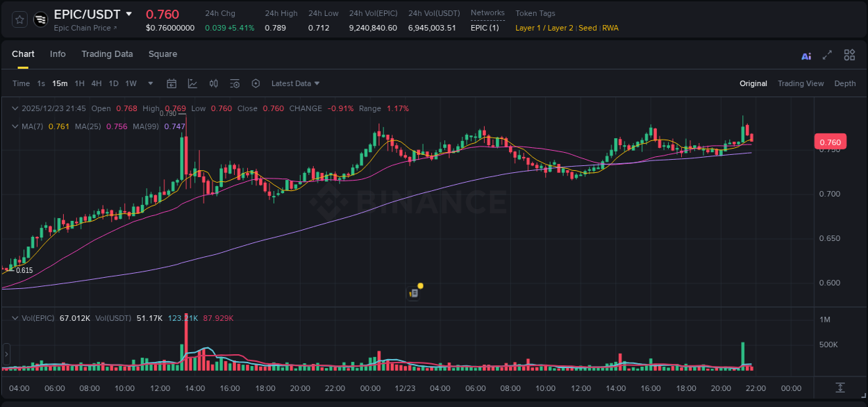The image size is (868, 407).
Task: Collapse the MA indicator row
Action: tap(15, 126)
